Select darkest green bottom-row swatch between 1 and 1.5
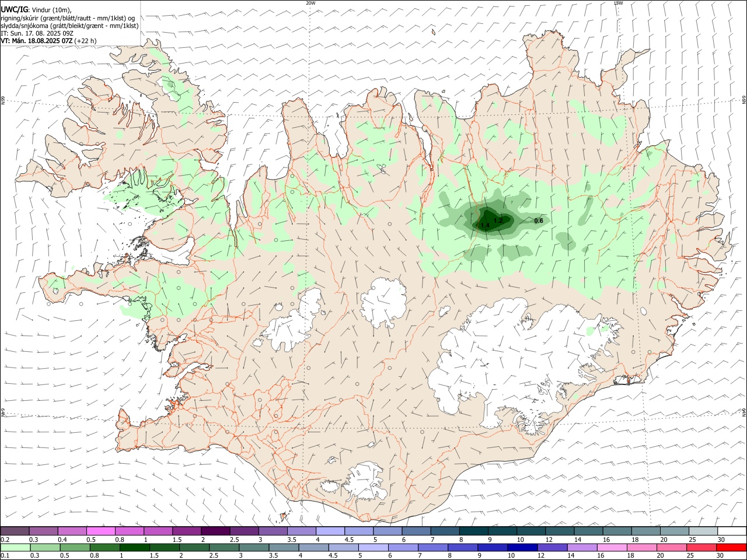Image resolution: width=747 pixels, height=560 pixels. coord(134,547)
